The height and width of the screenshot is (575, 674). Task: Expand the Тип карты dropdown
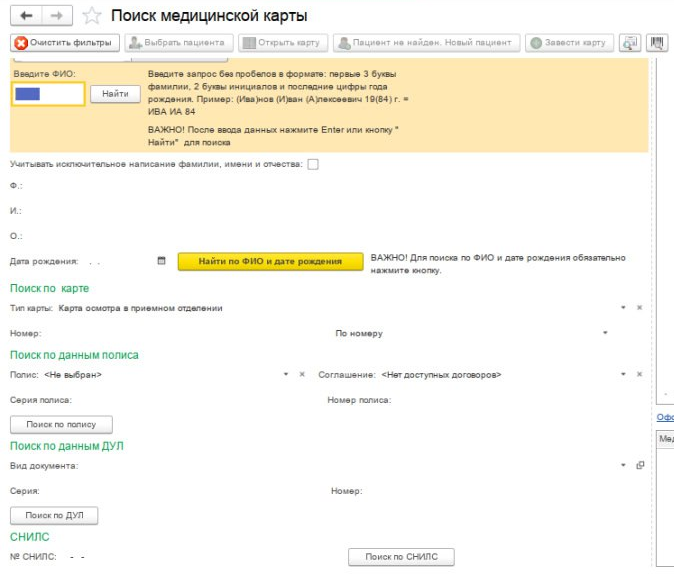[623, 308]
